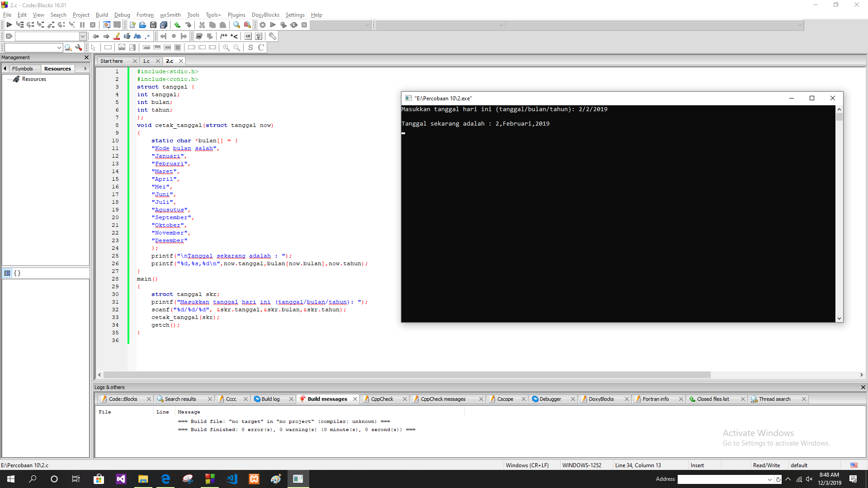Open Find with the magnifier icon
The height and width of the screenshot is (488, 868).
click(236, 25)
